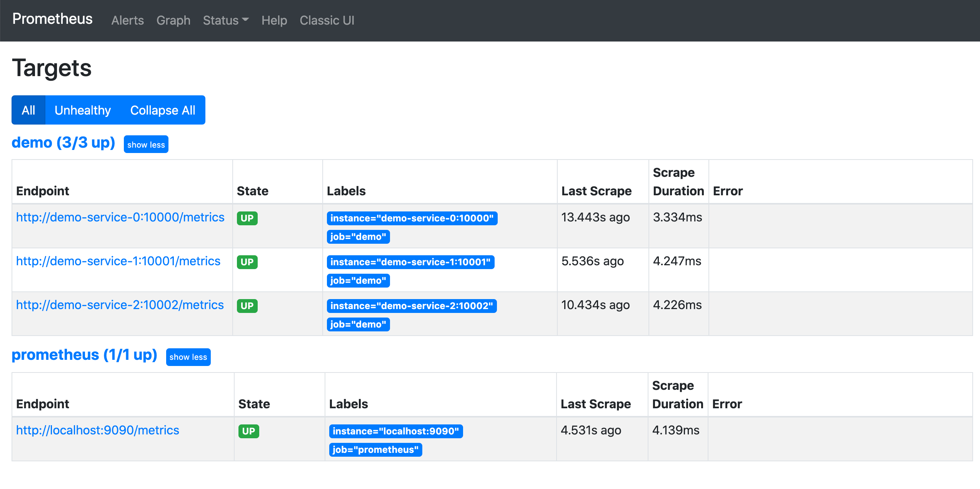Viewport: 980px width, 489px height.
Task: Open the Status dropdown menu
Action: (226, 20)
